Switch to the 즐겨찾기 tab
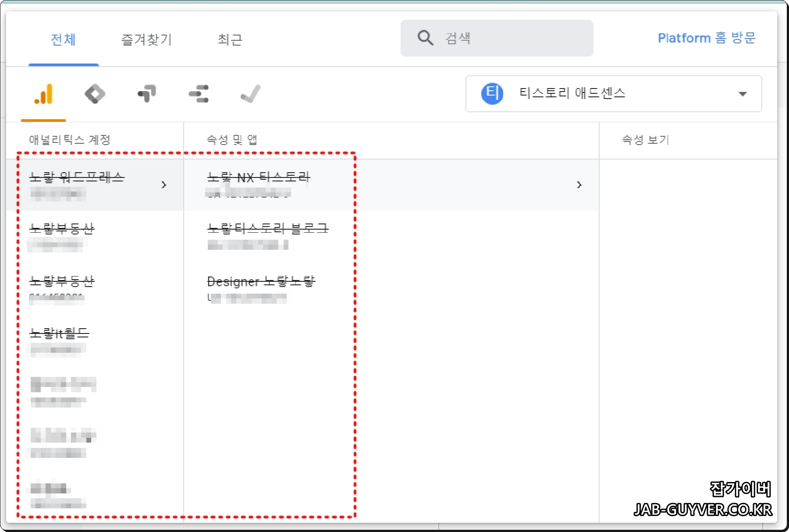Image resolution: width=789 pixels, height=532 pixels. [x=146, y=39]
